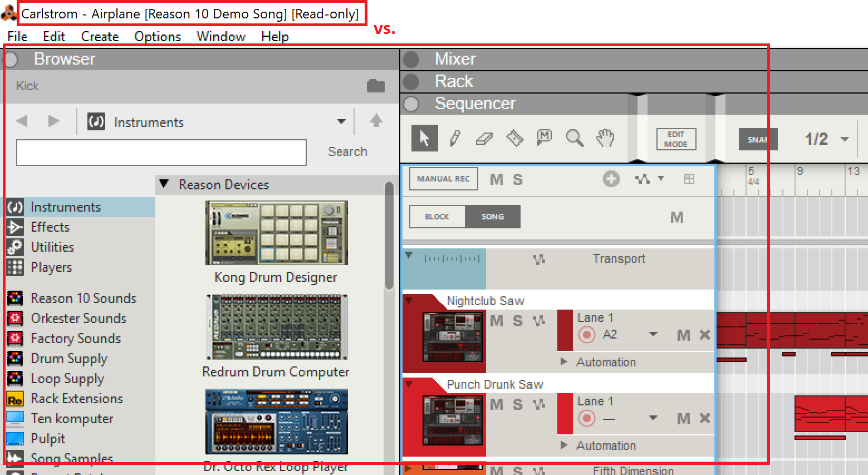Screen dimensions: 868x475
Task: Expand Punch Drunk Saw Automation
Action: click(x=564, y=445)
